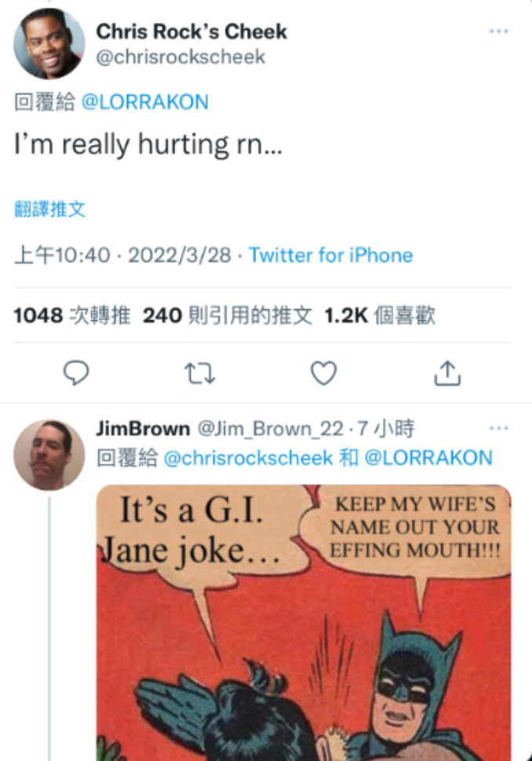Open the Twitter for iPhone source link

click(330, 255)
